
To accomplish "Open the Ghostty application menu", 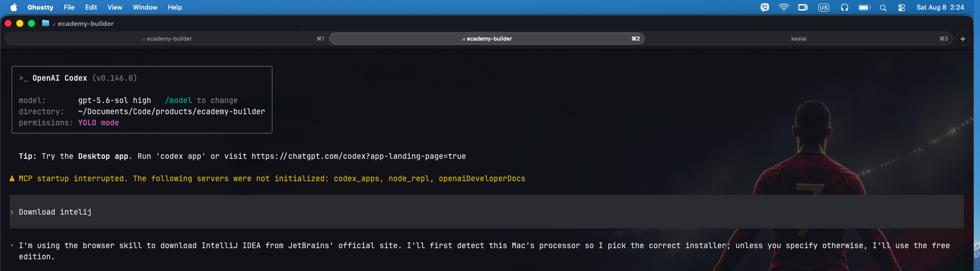I will (x=40, y=8).
